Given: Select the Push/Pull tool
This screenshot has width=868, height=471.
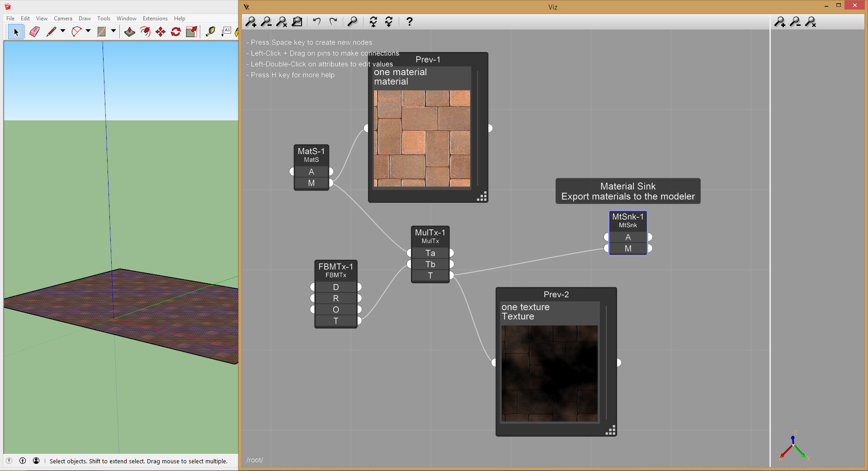Looking at the screenshot, I should tap(130, 32).
